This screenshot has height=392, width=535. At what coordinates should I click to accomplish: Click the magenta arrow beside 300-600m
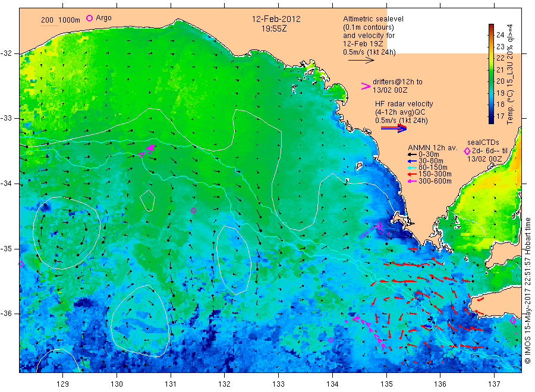(x=412, y=181)
